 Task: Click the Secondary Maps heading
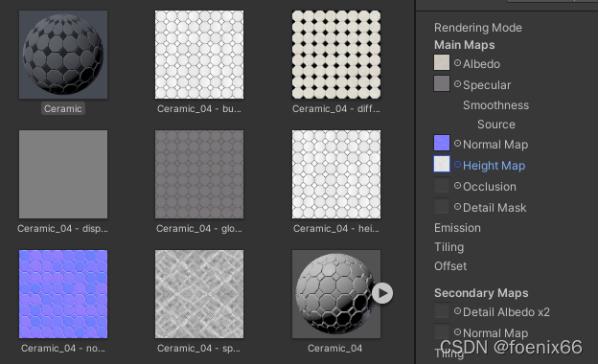(x=481, y=293)
